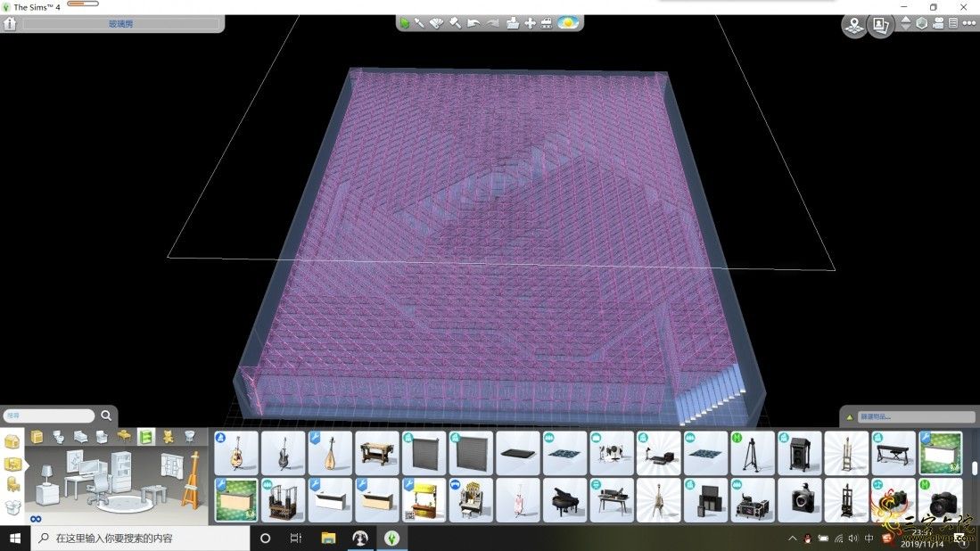Viewport: 980px width, 551px height.
Task: Select the highlighted study bookshelf category
Action: click(x=145, y=437)
